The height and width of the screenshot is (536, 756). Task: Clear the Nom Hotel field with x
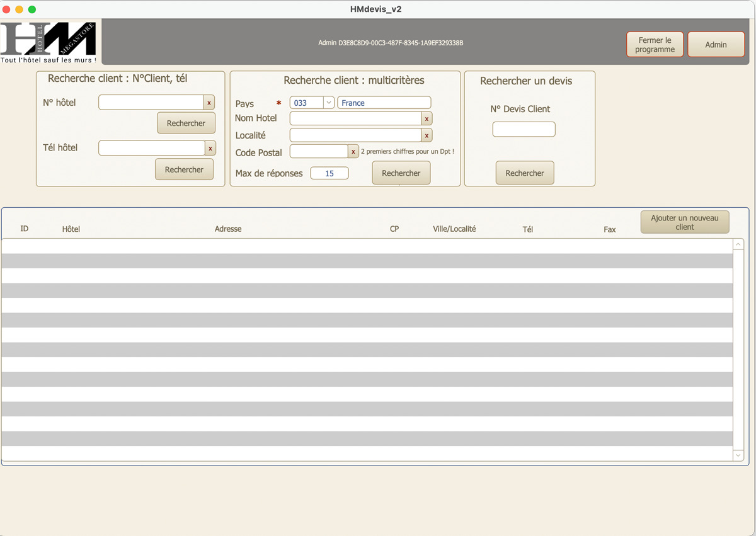tap(427, 118)
